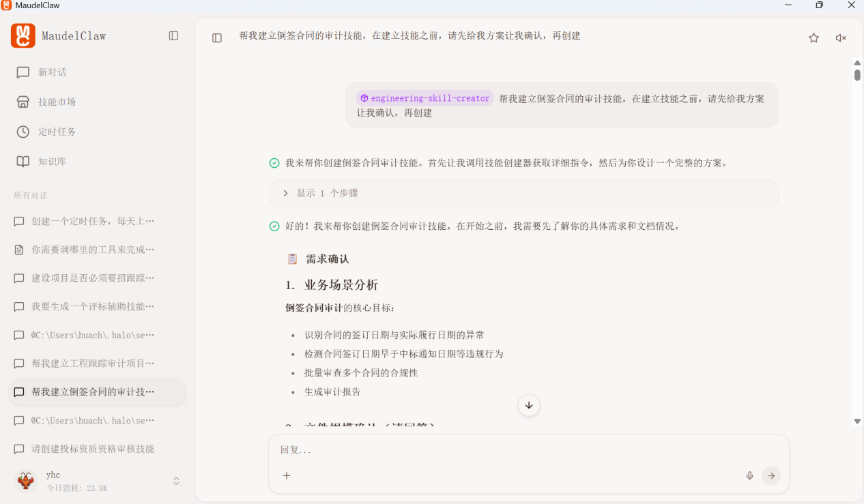Screen dimensions: 864x504
Task: Open conversation 我要生成一个评标辅助技能
Action: 93,307
